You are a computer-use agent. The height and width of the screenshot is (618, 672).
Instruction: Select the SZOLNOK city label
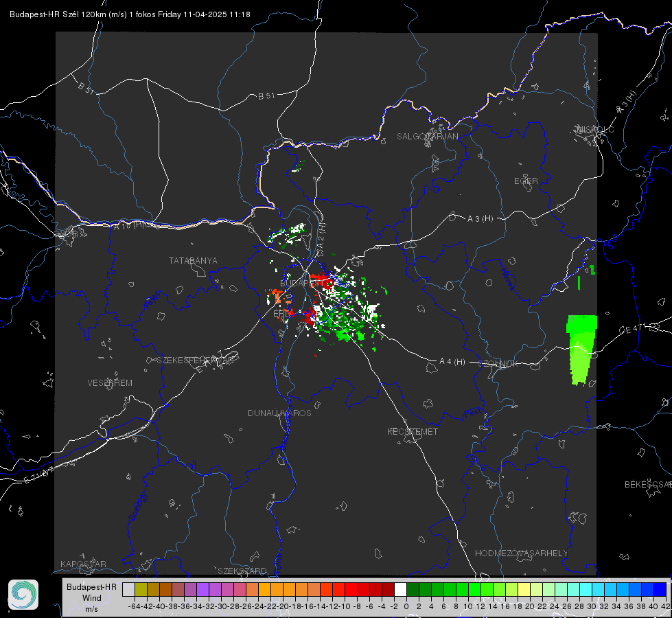[498, 364]
